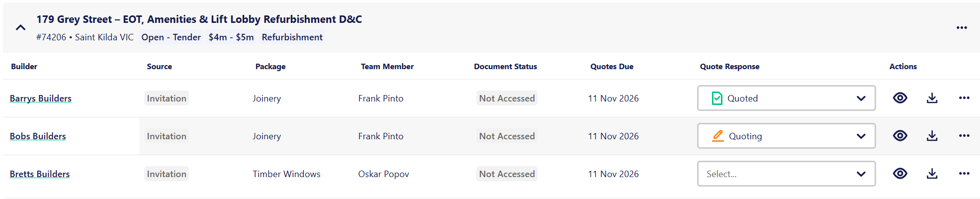Open the Barrys Builders link

tap(41, 99)
